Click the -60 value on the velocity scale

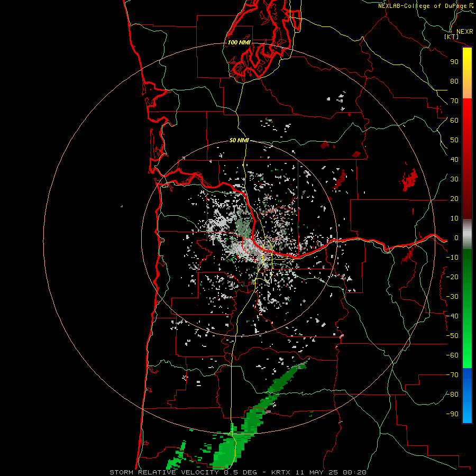(x=452, y=355)
